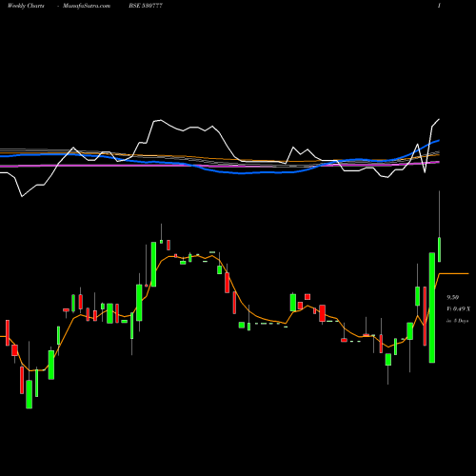Image resolution: width=476 pixels, height=476 pixels.
Task: Click the 'in 5 Days' label
Action: point(457,321)
